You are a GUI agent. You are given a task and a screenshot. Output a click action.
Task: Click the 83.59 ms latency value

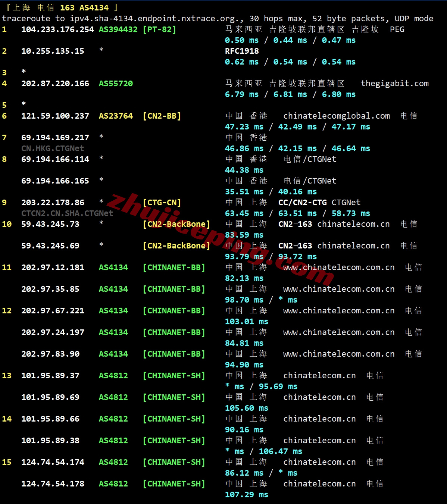tap(244, 235)
